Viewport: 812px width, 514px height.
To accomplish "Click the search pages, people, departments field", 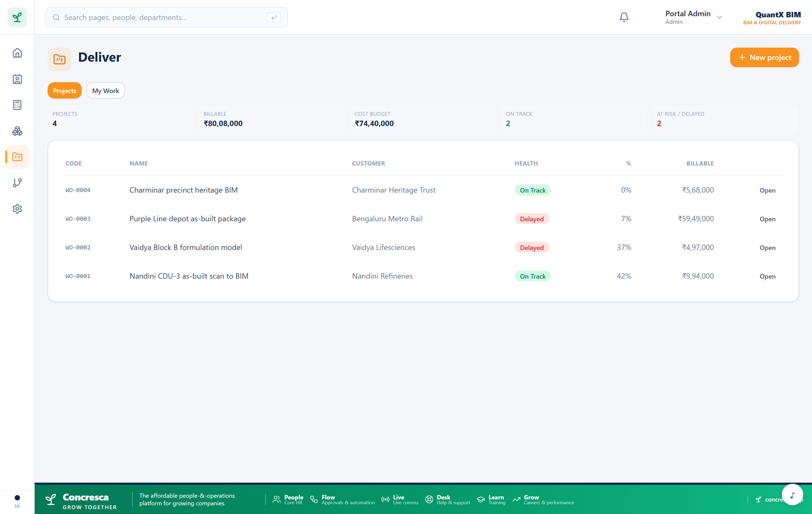I will 166,17.
